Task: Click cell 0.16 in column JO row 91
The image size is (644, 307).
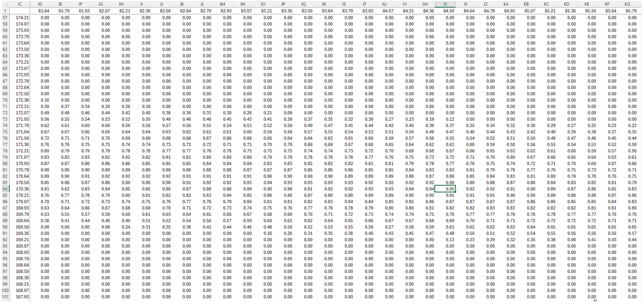Action: 263,233
